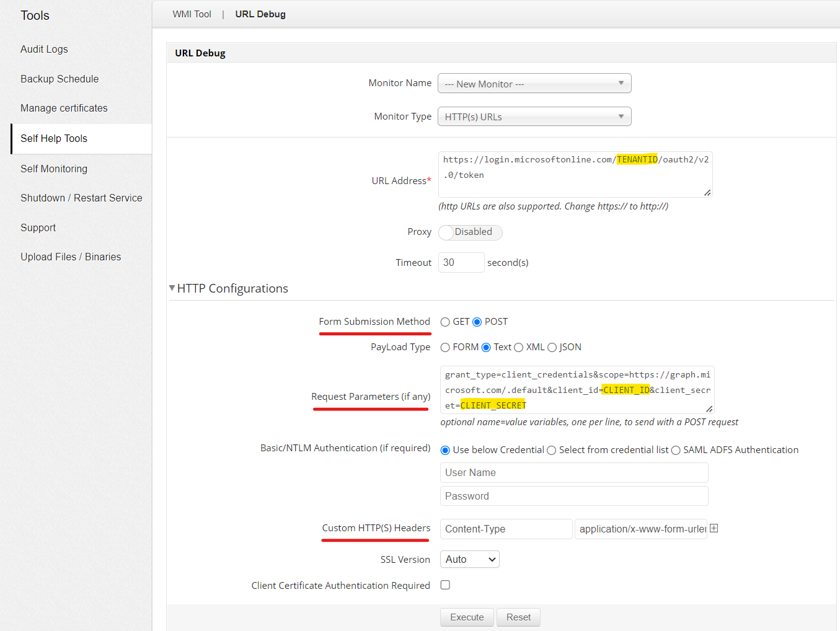840x631 pixels.
Task: Enable Client Certificate Authentication Required checkbox
Action: pyautogui.click(x=445, y=585)
